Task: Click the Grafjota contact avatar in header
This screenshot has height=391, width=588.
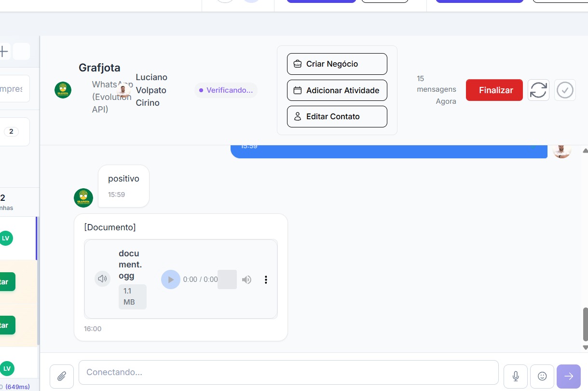Action: (63, 90)
